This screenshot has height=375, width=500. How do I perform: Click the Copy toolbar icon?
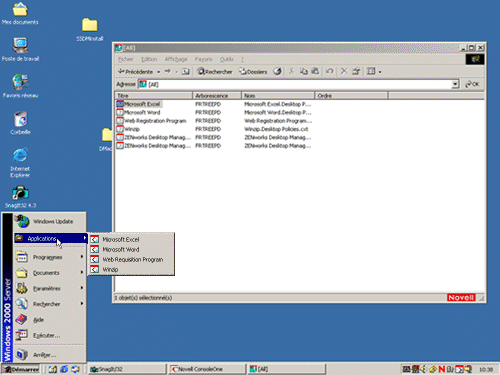click(303, 71)
